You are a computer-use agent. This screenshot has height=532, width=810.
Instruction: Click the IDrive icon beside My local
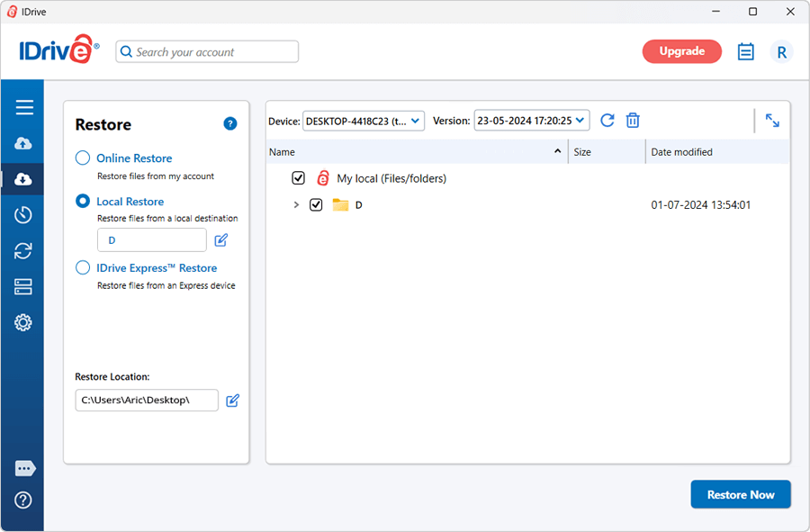323,178
